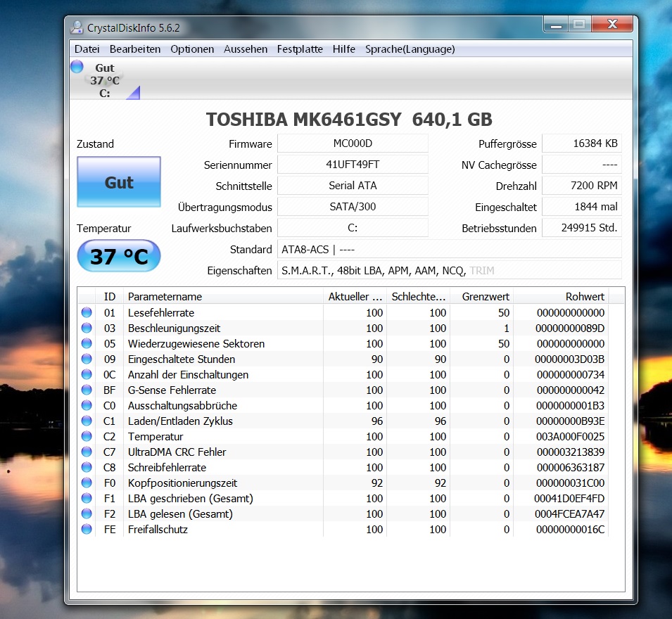Click the status orb for LBA gelesen (Gesamt)
The width and height of the screenshot is (672, 619).
[87, 513]
